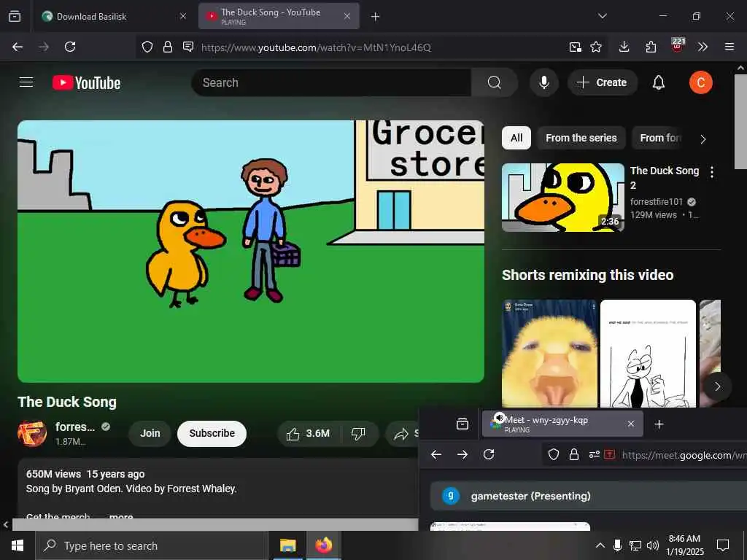Screen dimensions: 747x560
Task: List all tabs dropdown arrow
Action: [x=603, y=16]
